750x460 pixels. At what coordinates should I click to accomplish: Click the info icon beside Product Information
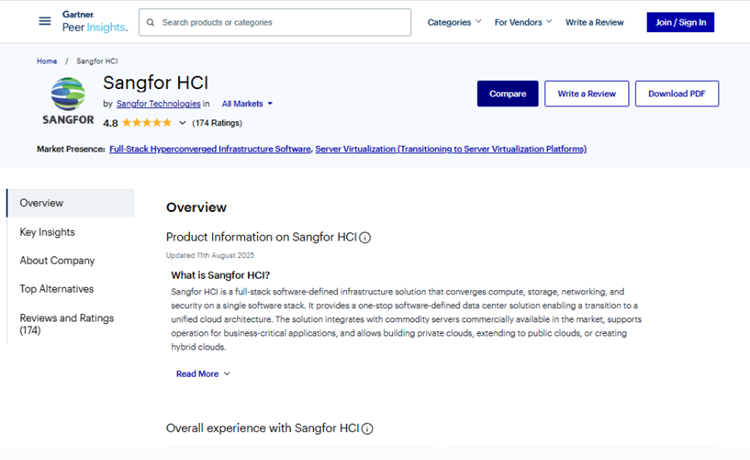tap(365, 238)
